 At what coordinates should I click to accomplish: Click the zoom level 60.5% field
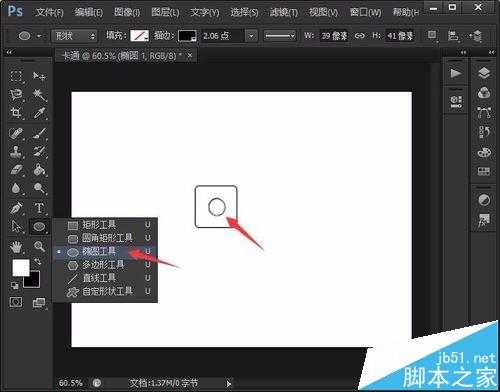tap(71, 382)
